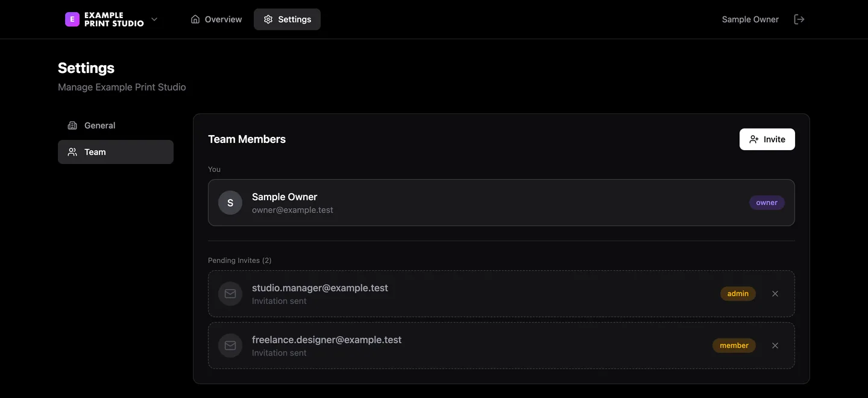Screen dimensions: 868x398
Task: Cancel the studio.manager@example.test invitation
Action: pyautogui.click(x=775, y=294)
